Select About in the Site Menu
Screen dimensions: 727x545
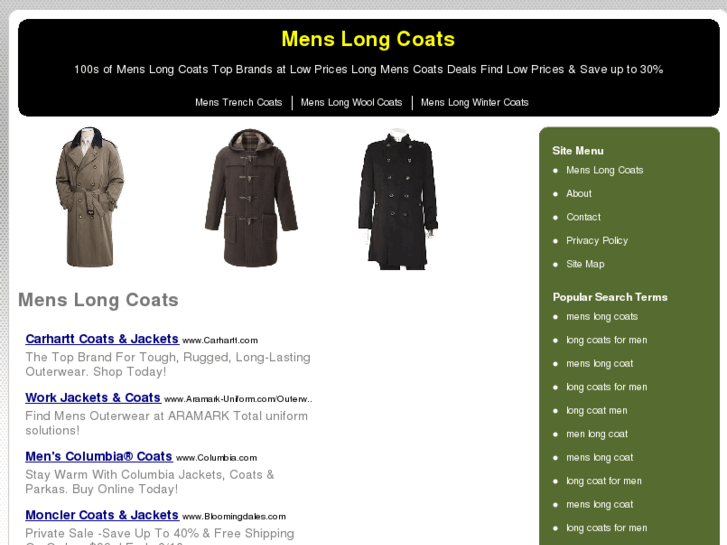point(579,194)
